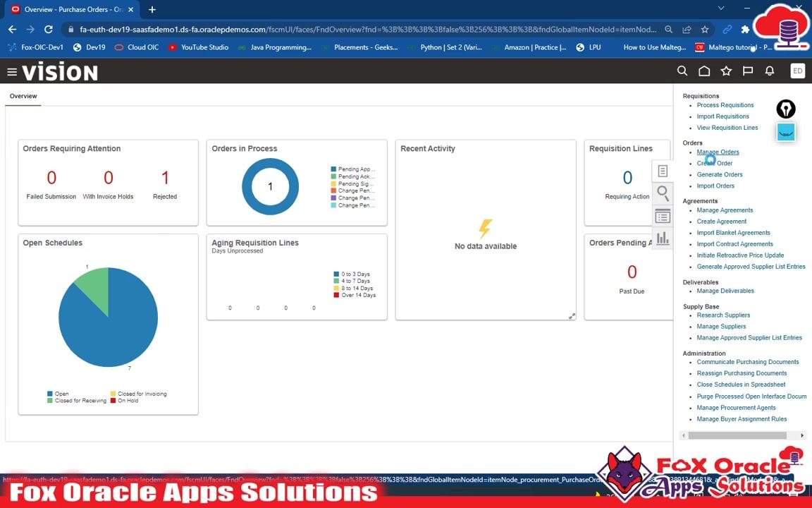812x508 pixels.
Task: Click the link extension icon in toolbar
Action: point(727,30)
